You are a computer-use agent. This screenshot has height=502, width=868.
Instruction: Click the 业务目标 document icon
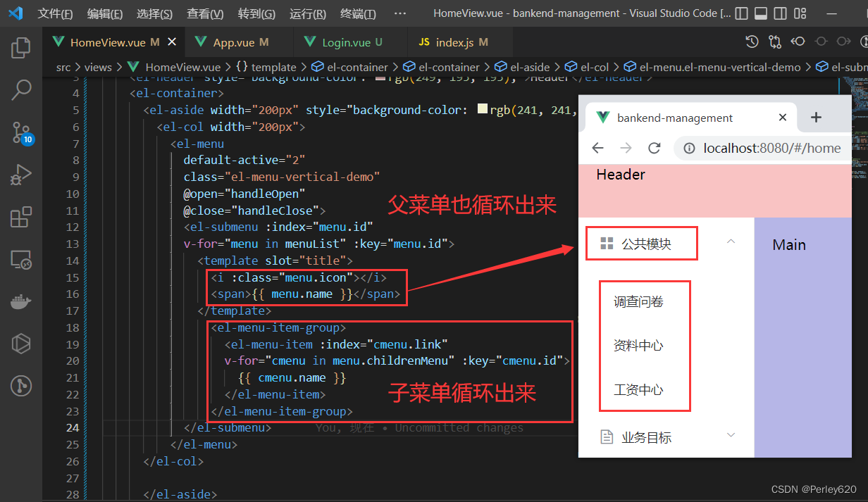pyautogui.click(x=606, y=437)
